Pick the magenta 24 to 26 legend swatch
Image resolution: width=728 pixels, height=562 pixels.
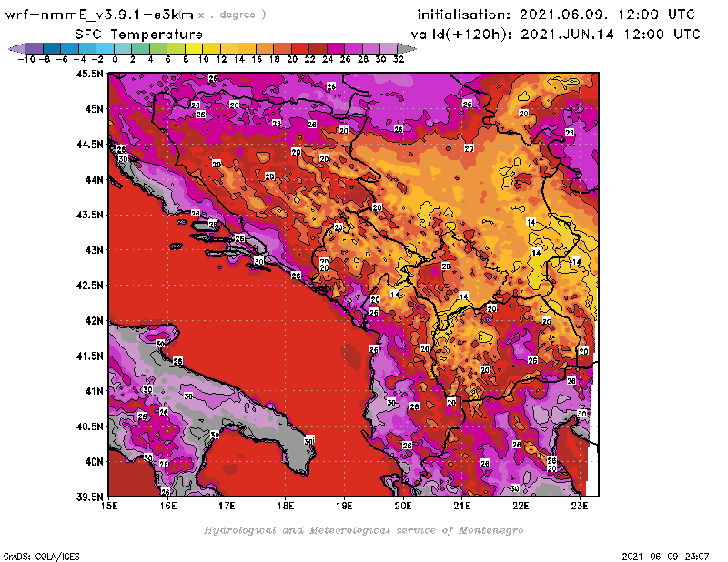336,48
